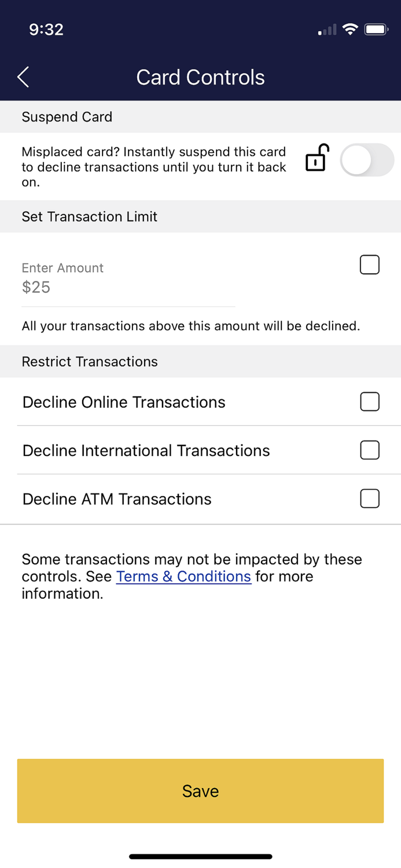The width and height of the screenshot is (401, 868).
Task: Tap the cellular signal bars icon
Action: pos(326,29)
